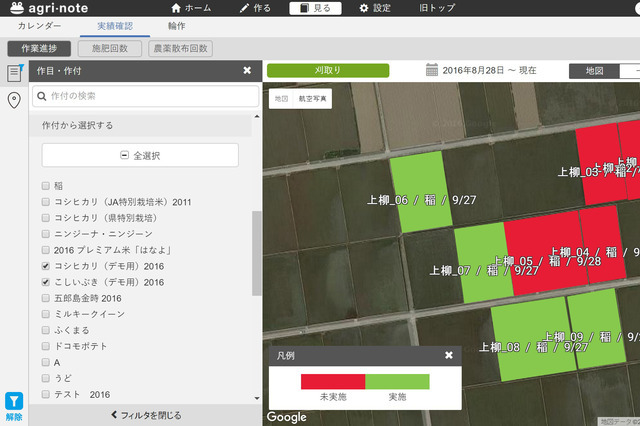Click the Google logo on map
640x426 pixels.
pos(287,417)
